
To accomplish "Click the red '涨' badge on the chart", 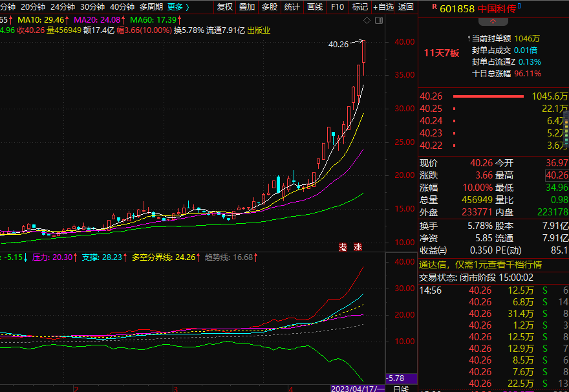I will [357, 246].
